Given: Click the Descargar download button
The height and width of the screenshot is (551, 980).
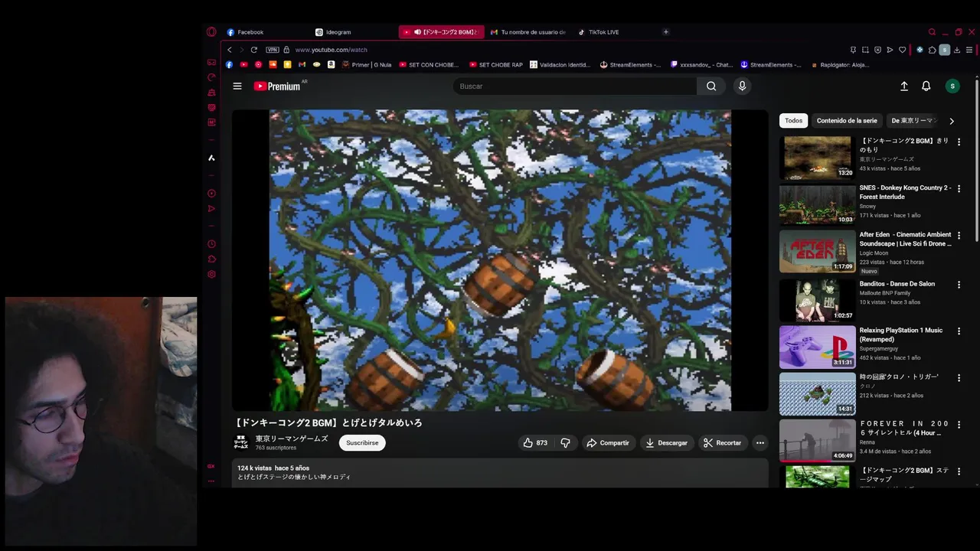Looking at the screenshot, I should click(x=666, y=442).
